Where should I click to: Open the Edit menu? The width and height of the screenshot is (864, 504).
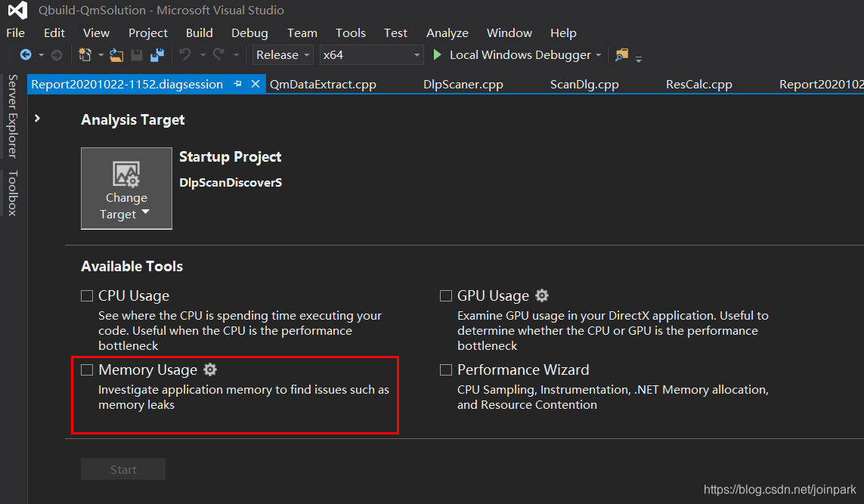tap(54, 33)
